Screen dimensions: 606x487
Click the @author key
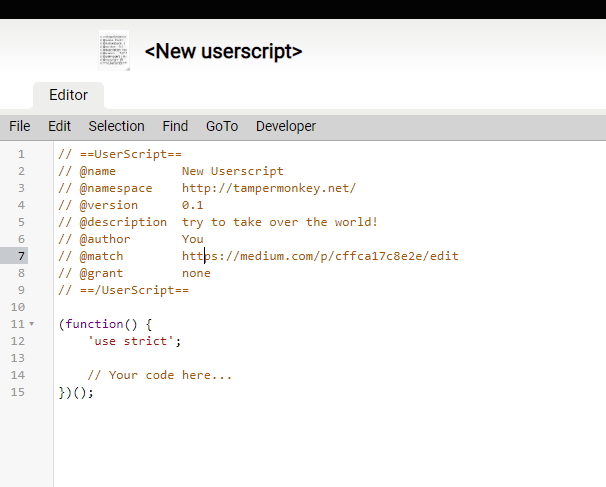click(x=105, y=239)
